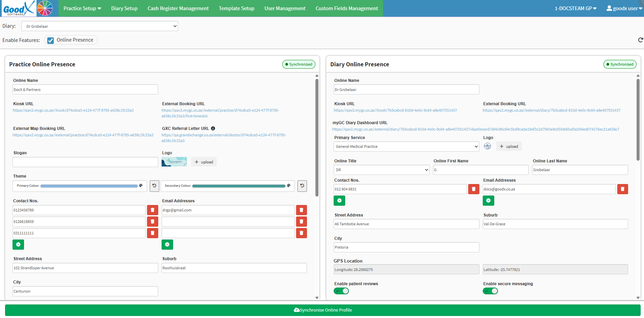This screenshot has height=318, width=644.
Task: Add a new practice contact number
Action: click(x=18, y=245)
